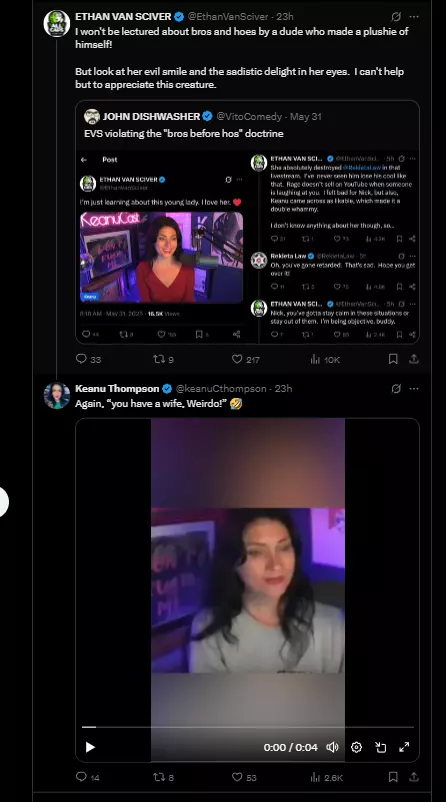View analytics showing 10K views
This screenshot has width=446, height=802.
coord(325,359)
